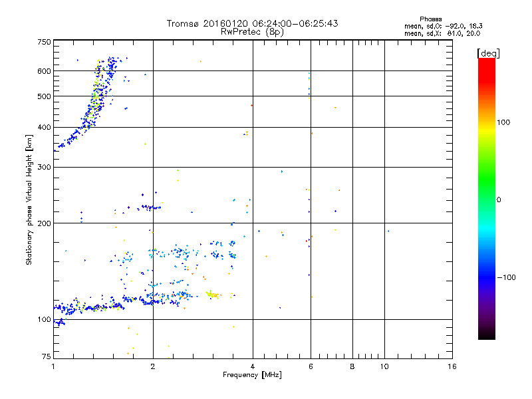
Task: Click the '300' y-axis tick label
Action: pyautogui.click(x=44, y=168)
